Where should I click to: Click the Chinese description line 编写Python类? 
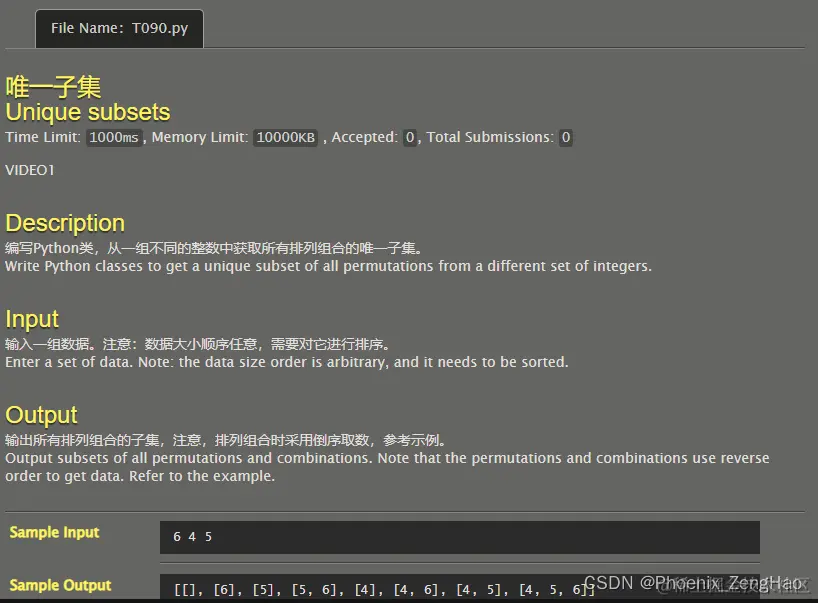(x=213, y=248)
